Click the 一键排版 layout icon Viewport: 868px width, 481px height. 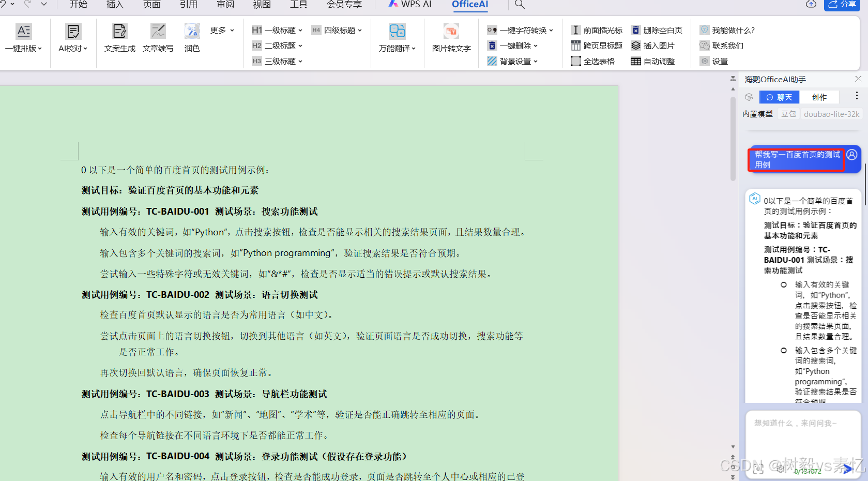24,32
